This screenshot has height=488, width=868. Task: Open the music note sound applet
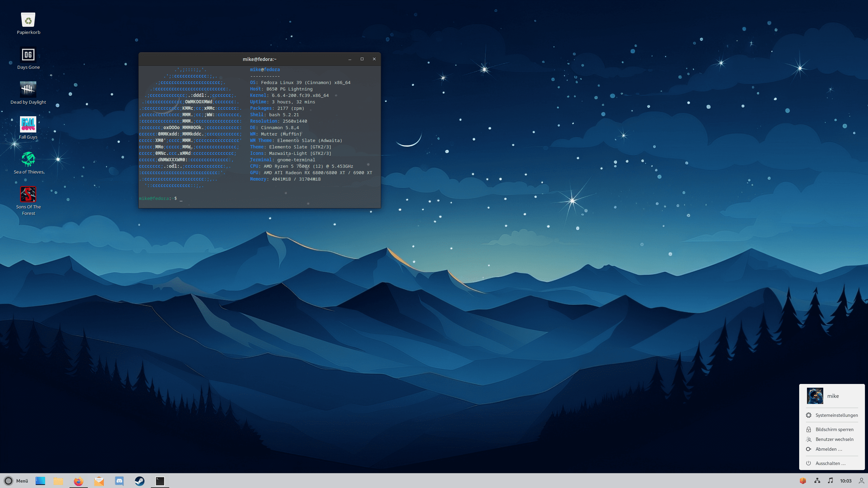[x=830, y=481]
